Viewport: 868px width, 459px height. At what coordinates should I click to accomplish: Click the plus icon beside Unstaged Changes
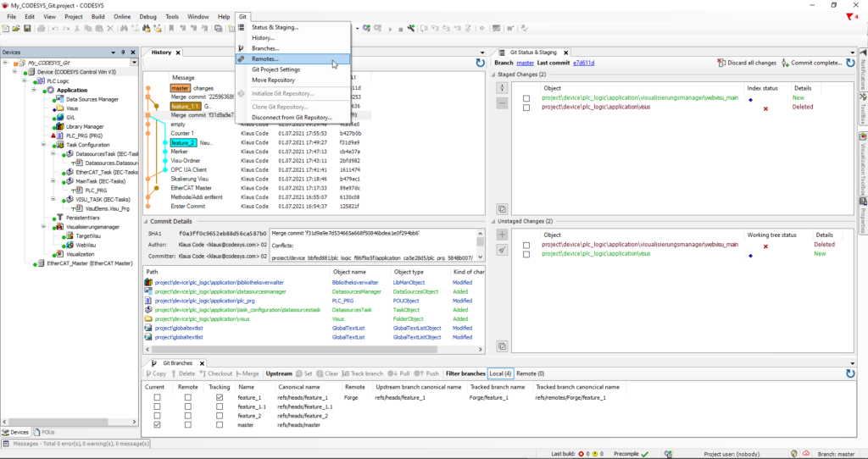(x=502, y=235)
